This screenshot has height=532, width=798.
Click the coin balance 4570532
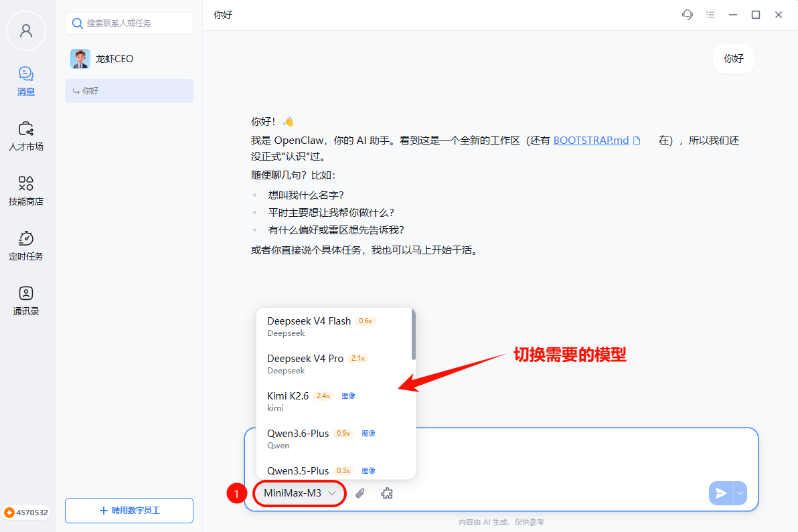tap(27, 513)
